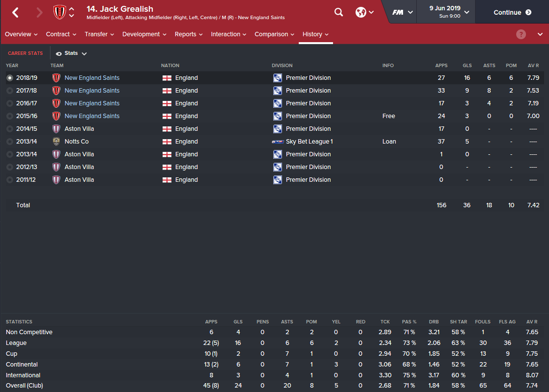Click the Notts Co club badge
This screenshot has height=392, width=549.
(x=56, y=142)
